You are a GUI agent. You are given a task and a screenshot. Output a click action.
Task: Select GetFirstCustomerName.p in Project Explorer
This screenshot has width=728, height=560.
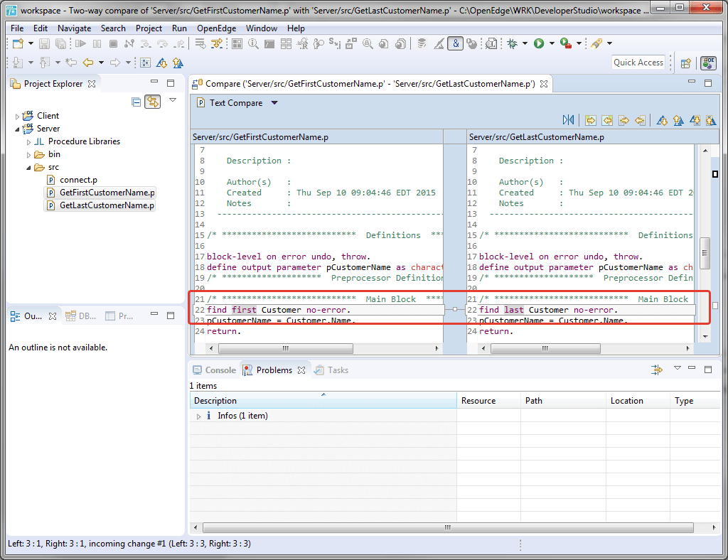101,193
